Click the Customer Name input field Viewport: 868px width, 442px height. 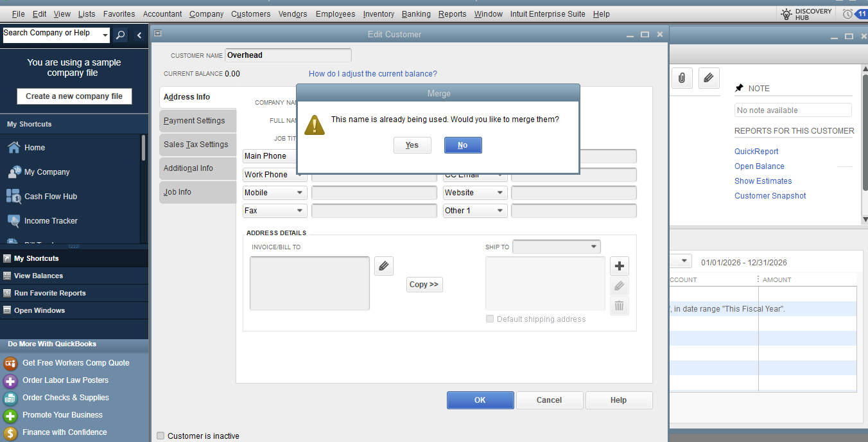pyautogui.click(x=288, y=55)
